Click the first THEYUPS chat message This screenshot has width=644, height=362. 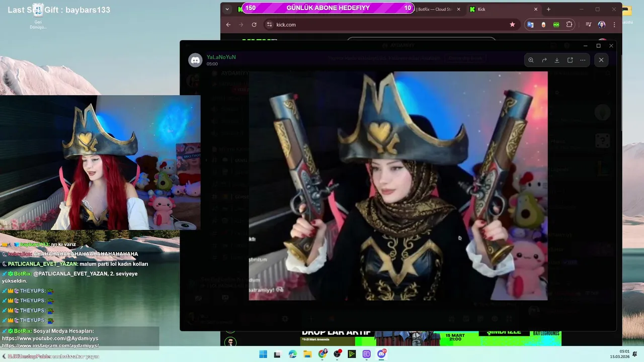coord(29,291)
